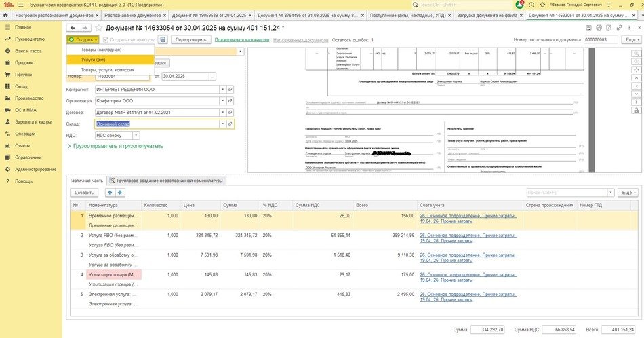
Task: Click the 'Номер распознанного документа' field
Action: pyautogui.click(x=601, y=40)
